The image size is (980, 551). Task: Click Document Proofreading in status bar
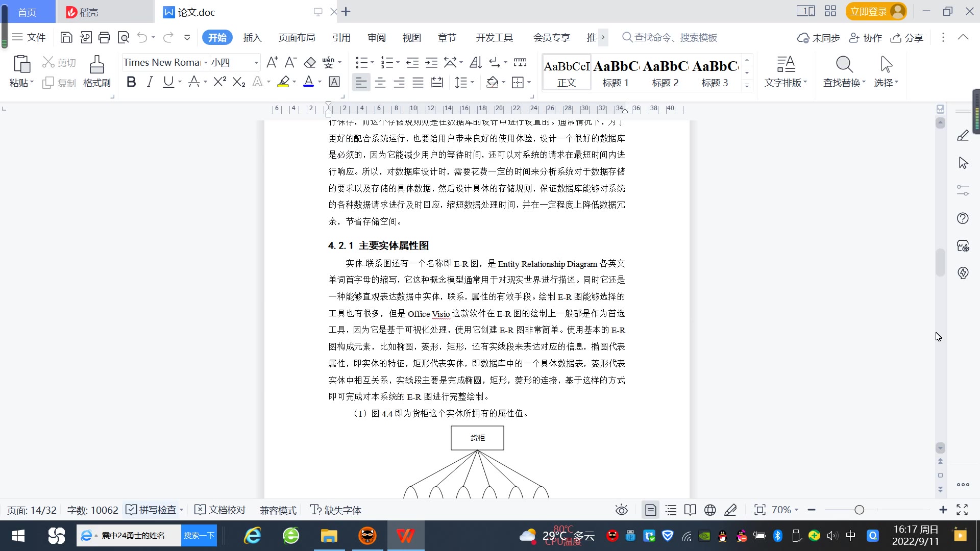tap(220, 510)
